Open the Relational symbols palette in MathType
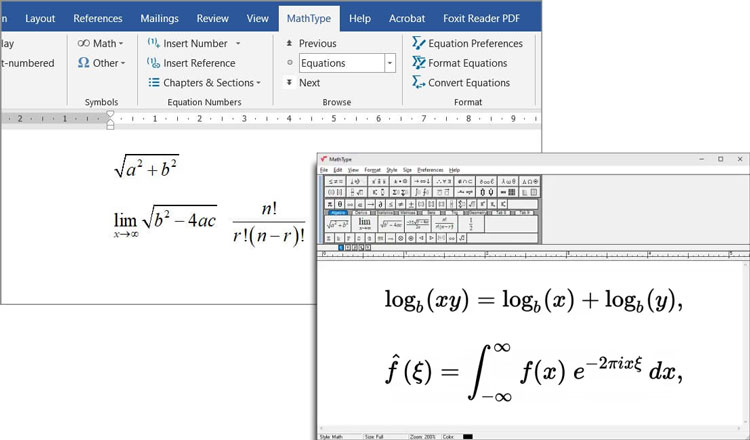Screen dimensions: 750x440 (x=335, y=181)
